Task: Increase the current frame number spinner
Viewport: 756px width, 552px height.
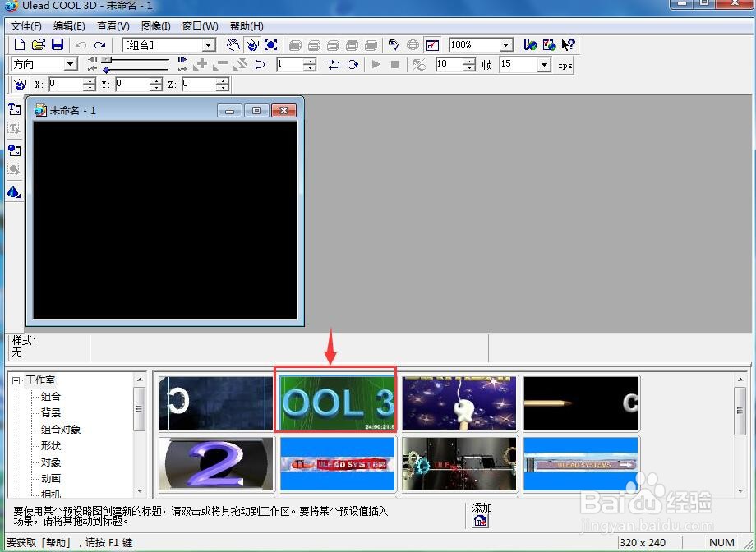Action: click(x=311, y=62)
